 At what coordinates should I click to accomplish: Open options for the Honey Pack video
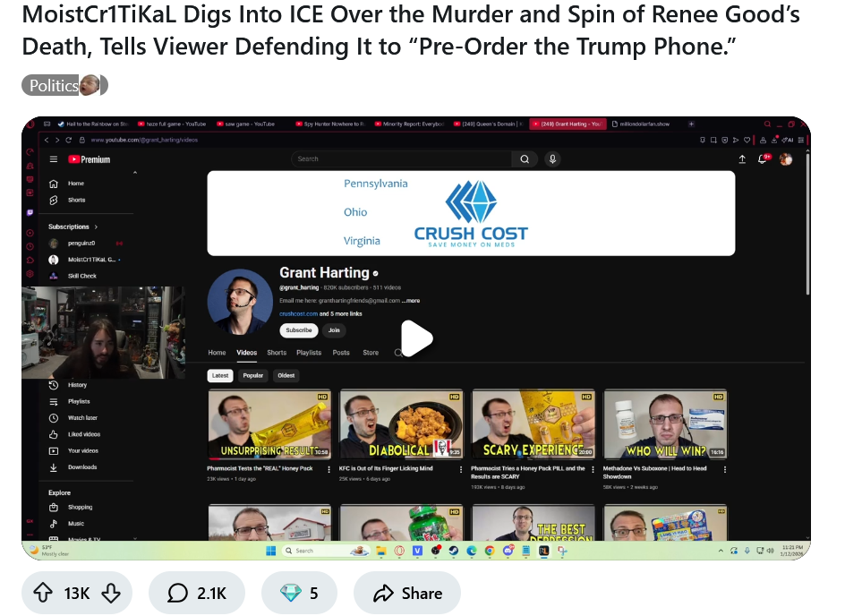(x=329, y=470)
